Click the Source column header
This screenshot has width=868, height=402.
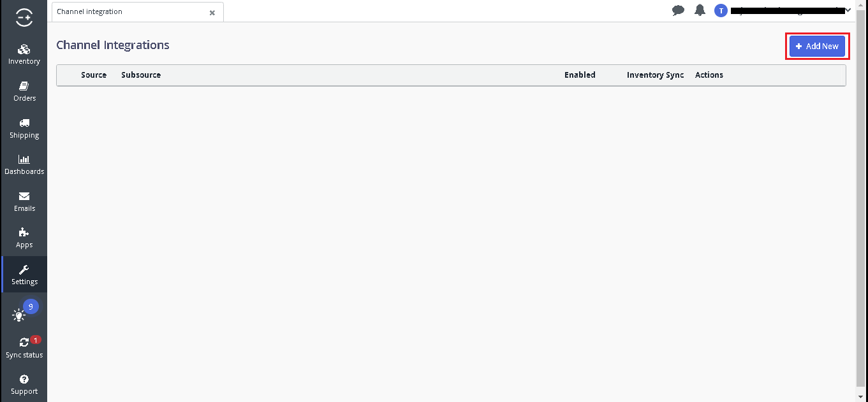(x=94, y=75)
